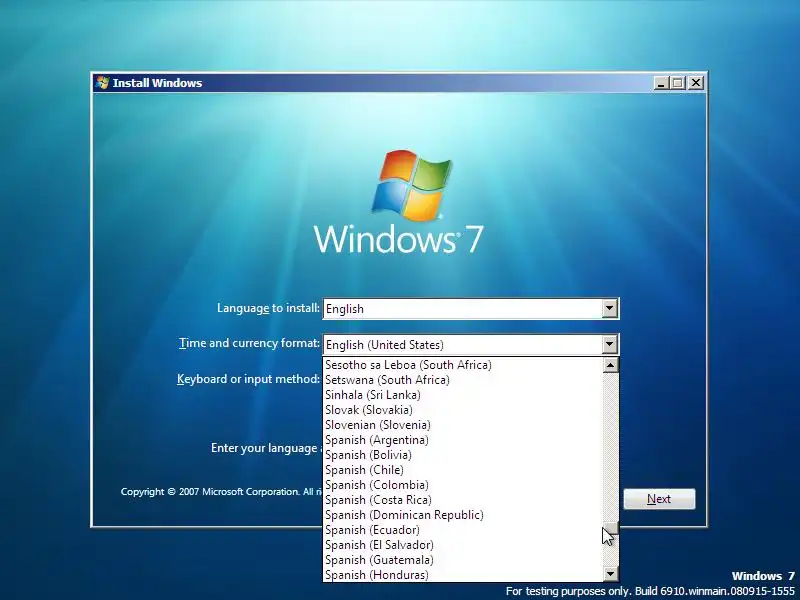Choose Spanish (Argentina) format
Image resolution: width=800 pixels, height=600 pixels.
click(x=463, y=440)
